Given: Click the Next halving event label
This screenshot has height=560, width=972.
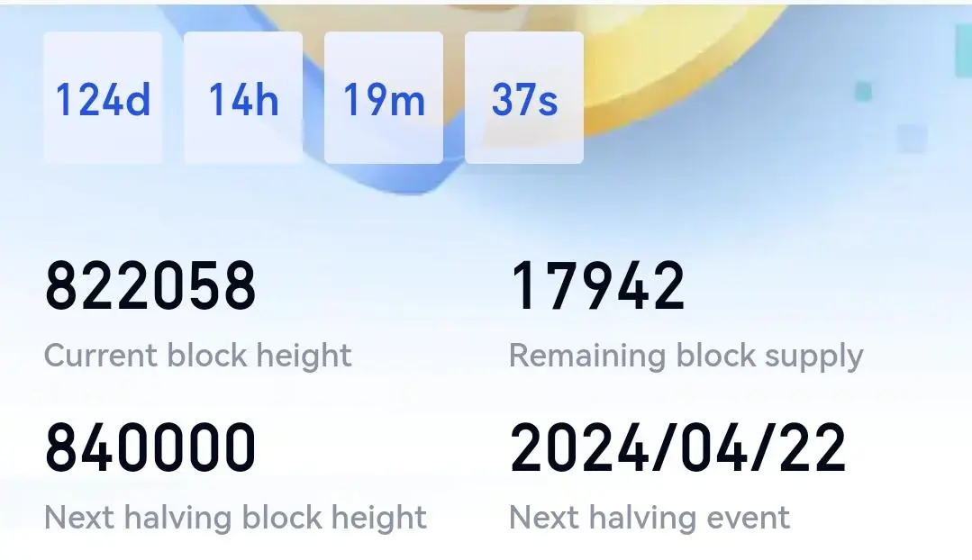Looking at the screenshot, I should (649, 518).
